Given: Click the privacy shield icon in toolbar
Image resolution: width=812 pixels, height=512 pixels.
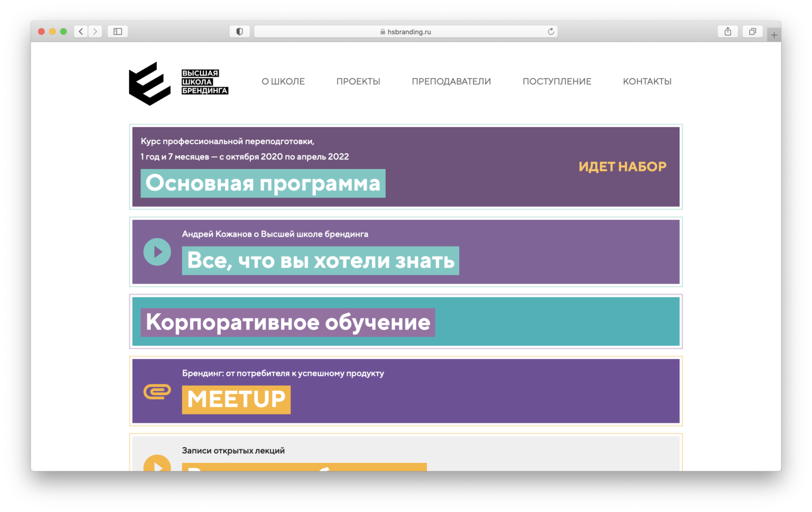Looking at the screenshot, I should [x=240, y=31].
